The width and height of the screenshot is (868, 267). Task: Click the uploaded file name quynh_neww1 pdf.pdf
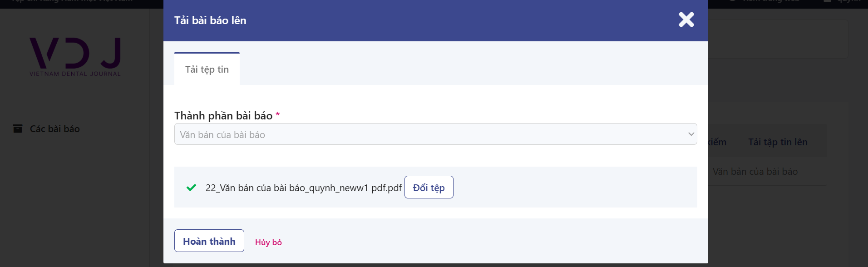click(303, 188)
